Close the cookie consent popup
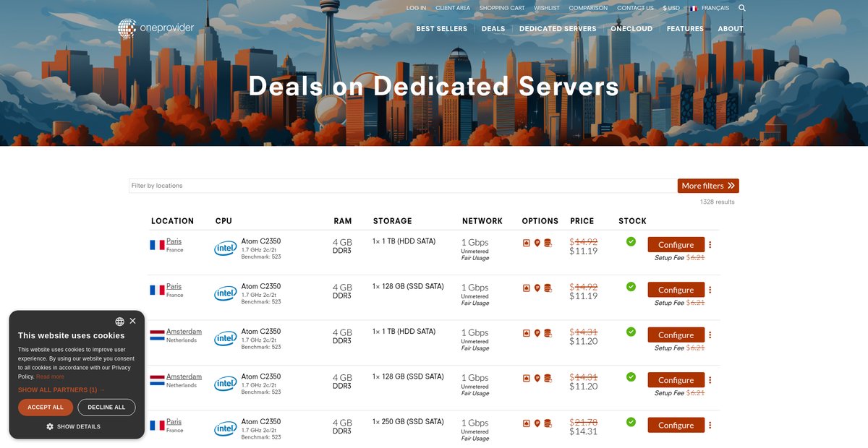Screen dimensions: 868x448 pos(132,321)
